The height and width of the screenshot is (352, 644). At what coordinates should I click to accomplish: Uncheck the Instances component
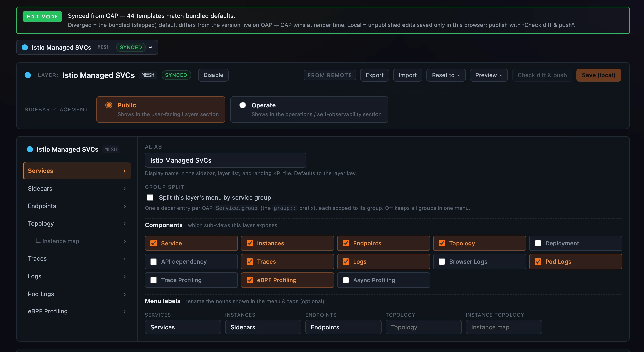point(250,243)
